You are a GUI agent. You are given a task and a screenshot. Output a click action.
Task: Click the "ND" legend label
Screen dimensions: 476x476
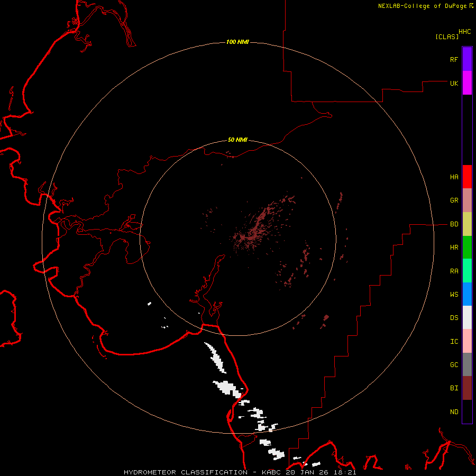[454, 412]
